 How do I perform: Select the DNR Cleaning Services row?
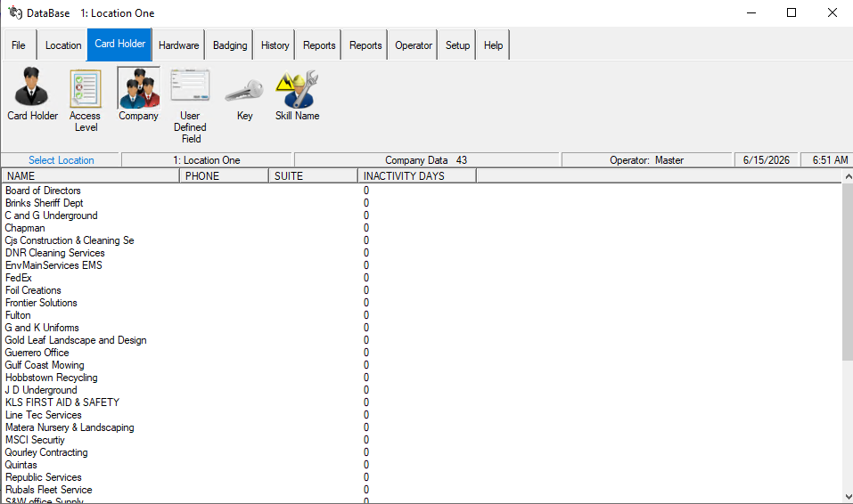pyautogui.click(x=422, y=253)
